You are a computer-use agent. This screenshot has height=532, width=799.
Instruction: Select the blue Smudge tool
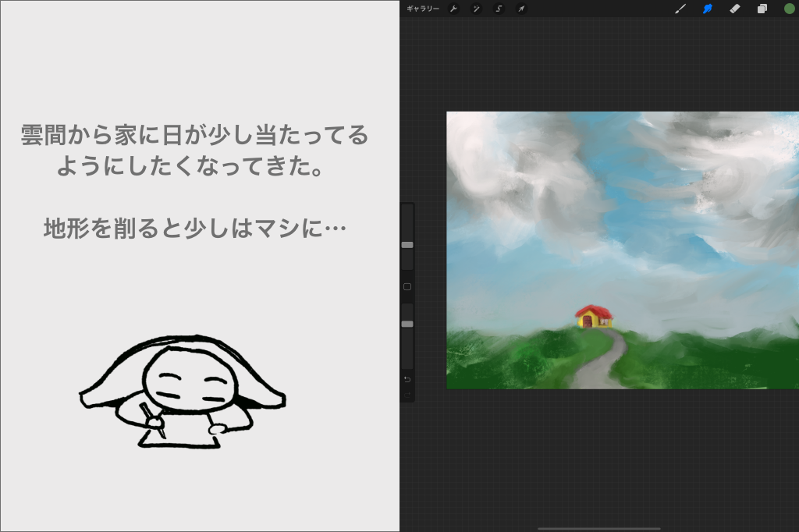(707, 9)
